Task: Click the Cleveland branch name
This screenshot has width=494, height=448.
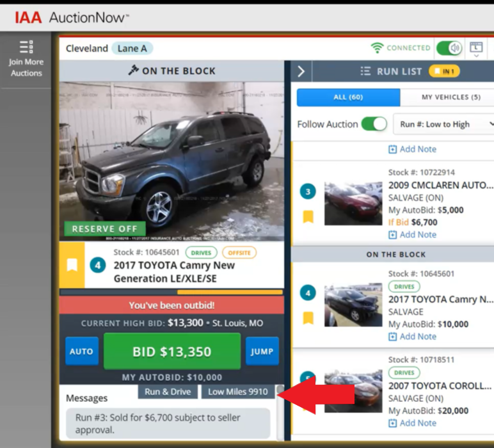Action: 87,49
